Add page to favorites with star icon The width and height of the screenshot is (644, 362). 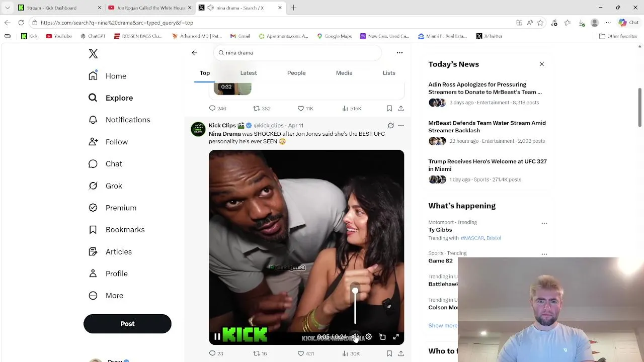click(x=540, y=23)
